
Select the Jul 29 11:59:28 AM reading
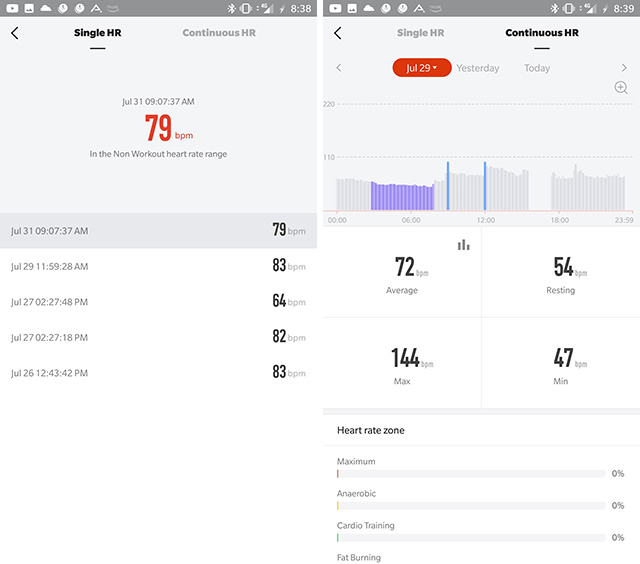tap(158, 266)
